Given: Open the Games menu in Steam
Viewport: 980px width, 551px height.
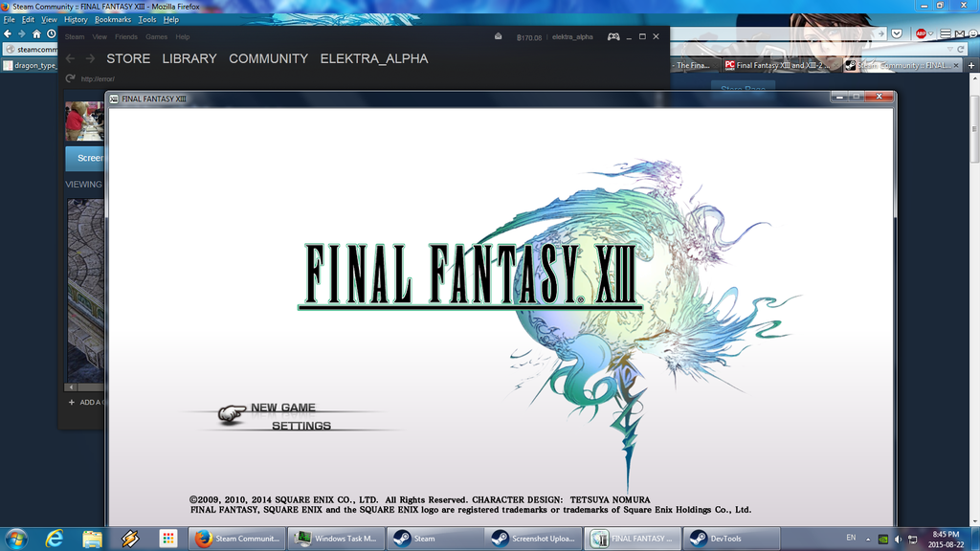Looking at the screenshot, I should (x=156, y=37).
